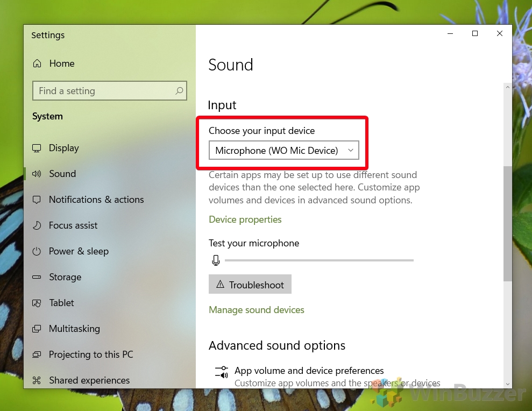This screenshot has width=532, height=411.
Task: Open Sound settings via speaker icon
Action: click(x=37, y=174)
